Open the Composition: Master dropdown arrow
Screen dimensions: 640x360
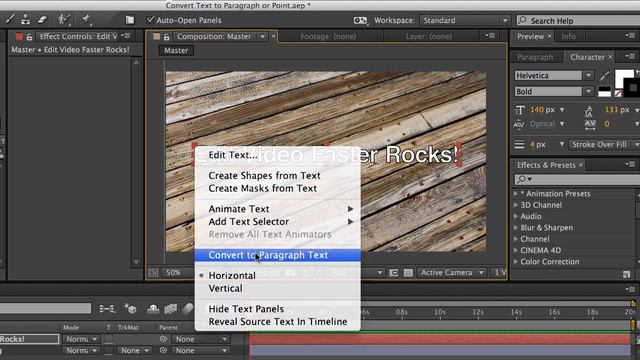pos(262,36)
